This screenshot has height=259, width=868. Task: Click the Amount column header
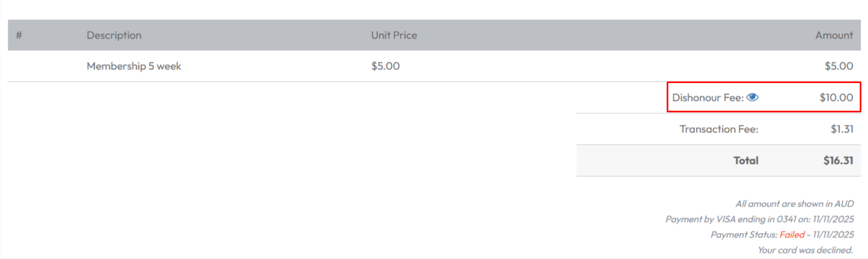click(x=833, y=35)
